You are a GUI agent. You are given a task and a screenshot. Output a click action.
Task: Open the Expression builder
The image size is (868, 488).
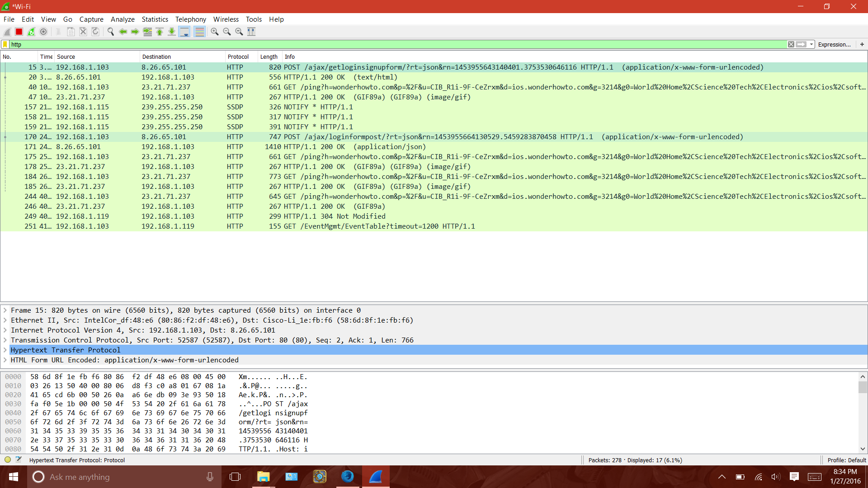tap(834, 44)
